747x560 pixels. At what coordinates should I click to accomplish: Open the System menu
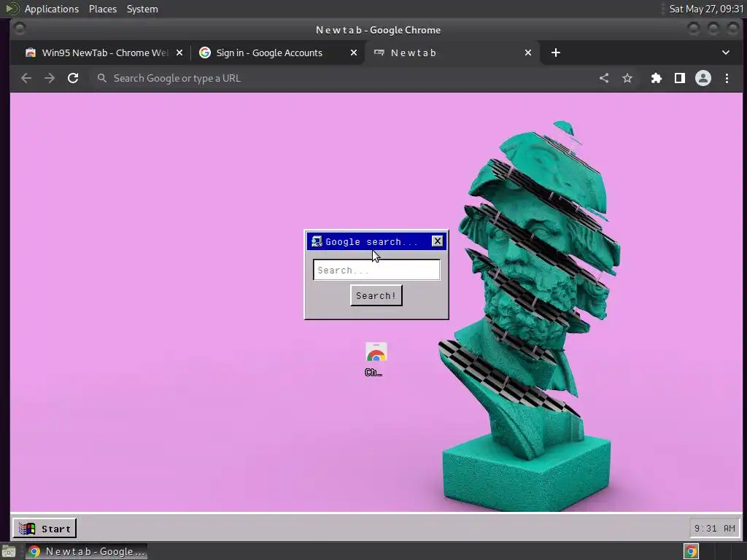142,9
